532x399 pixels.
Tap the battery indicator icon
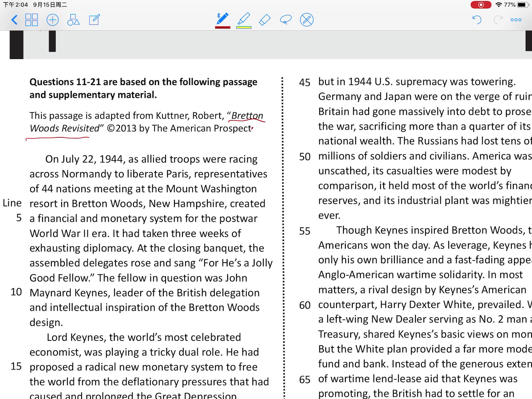[523, 5]
